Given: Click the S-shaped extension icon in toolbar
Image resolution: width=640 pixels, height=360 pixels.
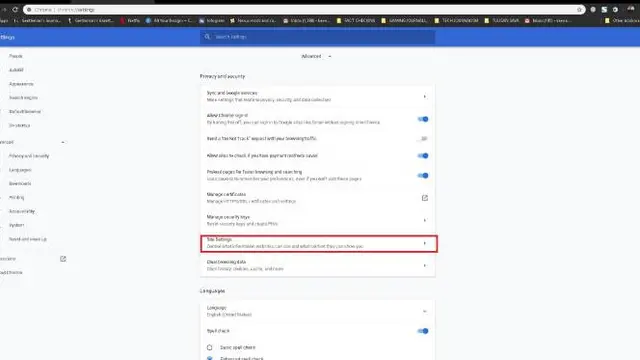Looking at the screenshot, I should click(604, 9).
